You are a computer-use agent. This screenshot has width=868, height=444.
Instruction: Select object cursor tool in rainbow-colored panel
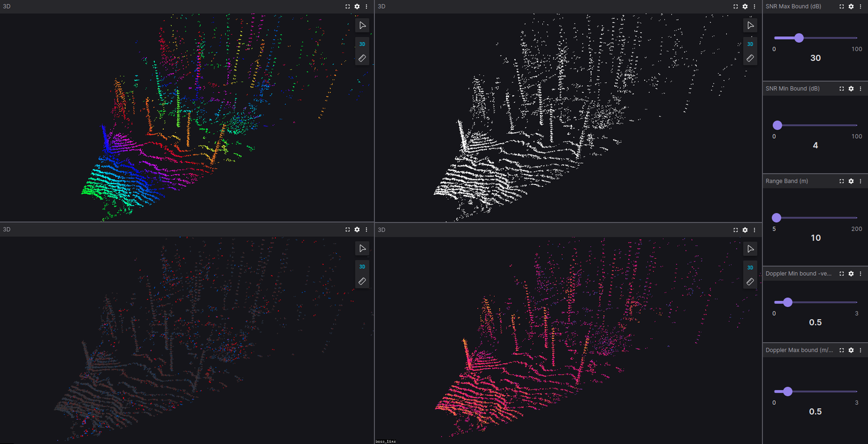[362, 25]
